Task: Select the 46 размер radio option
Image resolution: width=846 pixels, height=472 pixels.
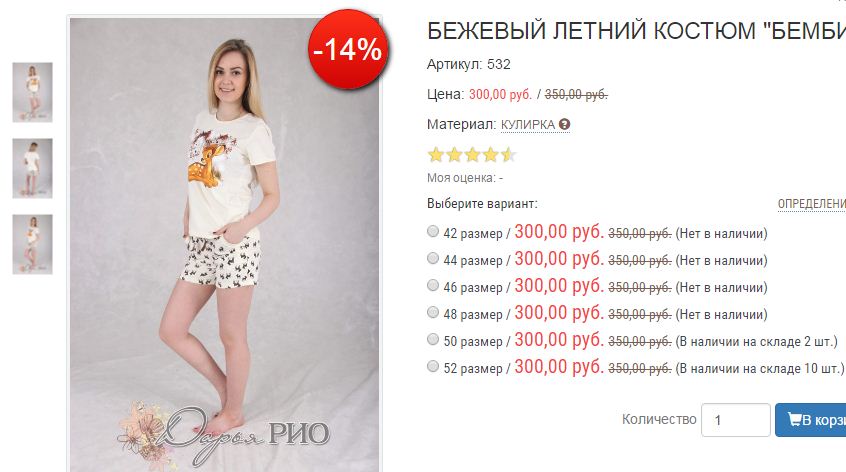Action: click(433, 285)
